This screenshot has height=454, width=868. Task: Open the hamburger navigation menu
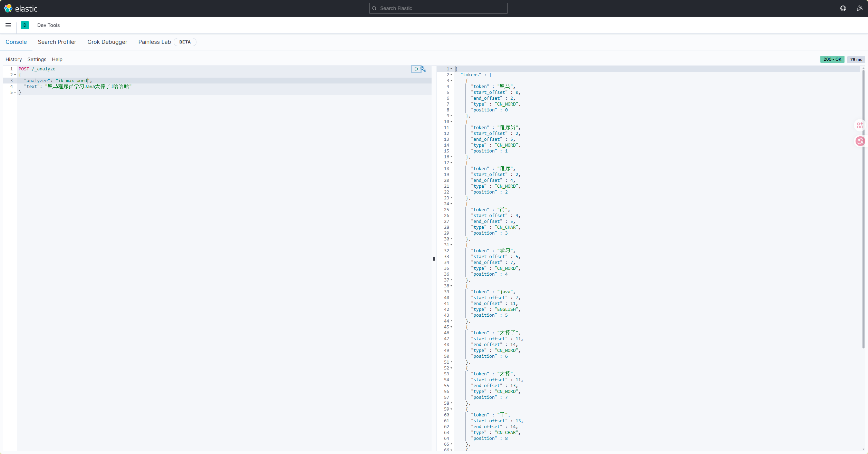[x=8, y=25]
